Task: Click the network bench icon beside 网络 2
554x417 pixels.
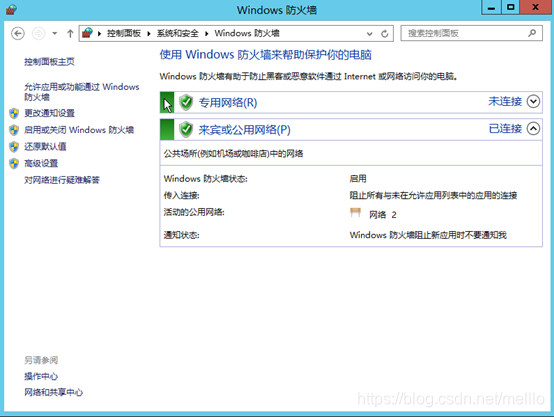Action: 355,213
